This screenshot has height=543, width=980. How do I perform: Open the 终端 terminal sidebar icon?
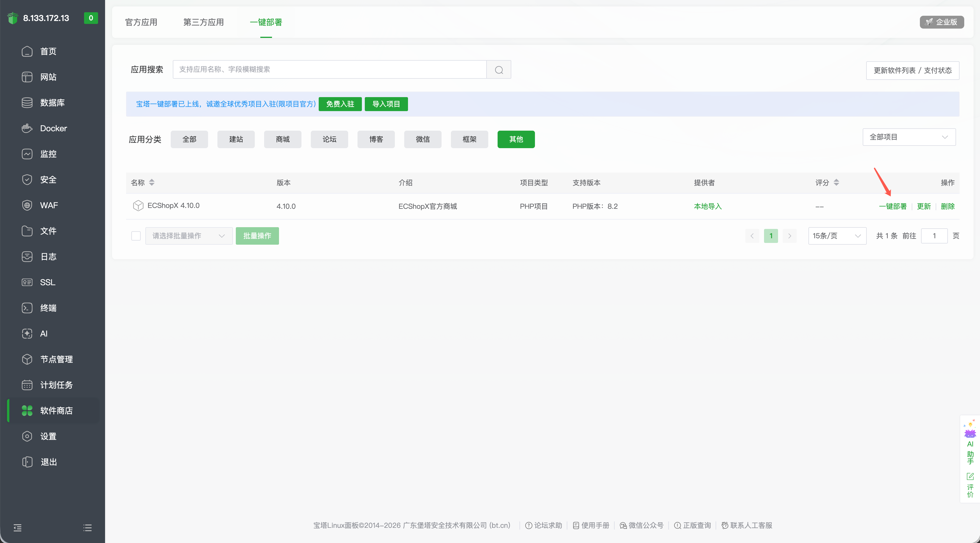[27, 308]
